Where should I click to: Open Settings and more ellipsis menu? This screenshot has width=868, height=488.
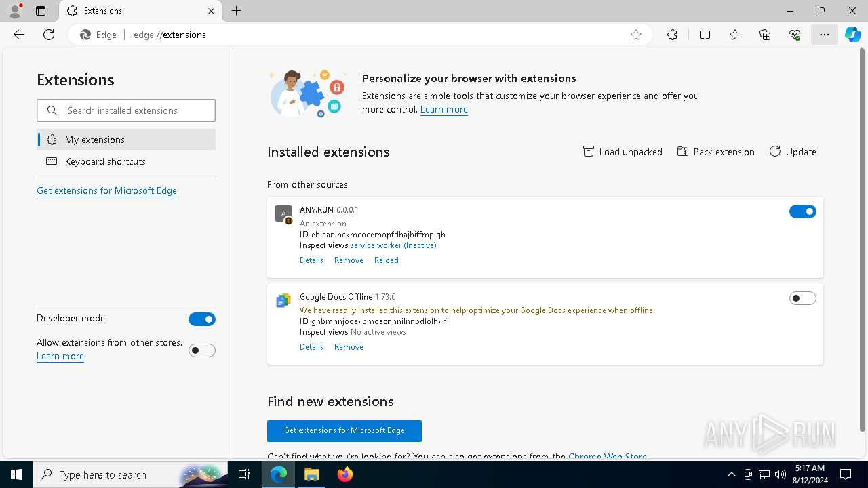pyautogui.click(x=825, y=35)
